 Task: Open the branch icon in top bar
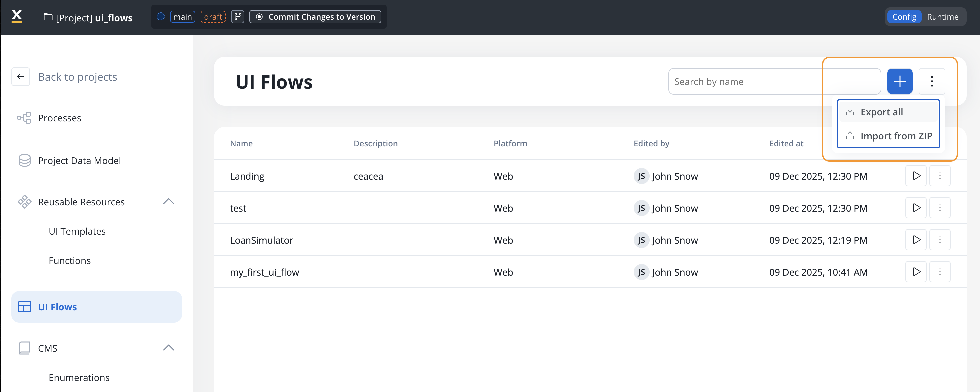pyautogui.click(x=238, y=17)
